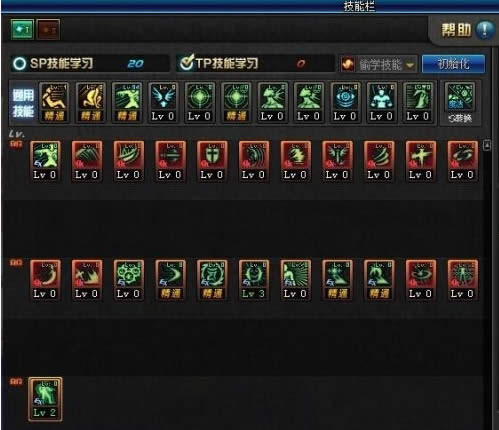Click the red radiating figure skill icon
499x430 pixels.
(462, 280)
